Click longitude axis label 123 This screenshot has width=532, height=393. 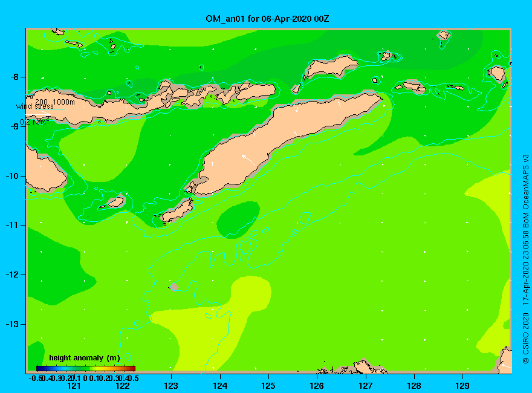click(171, 386)
